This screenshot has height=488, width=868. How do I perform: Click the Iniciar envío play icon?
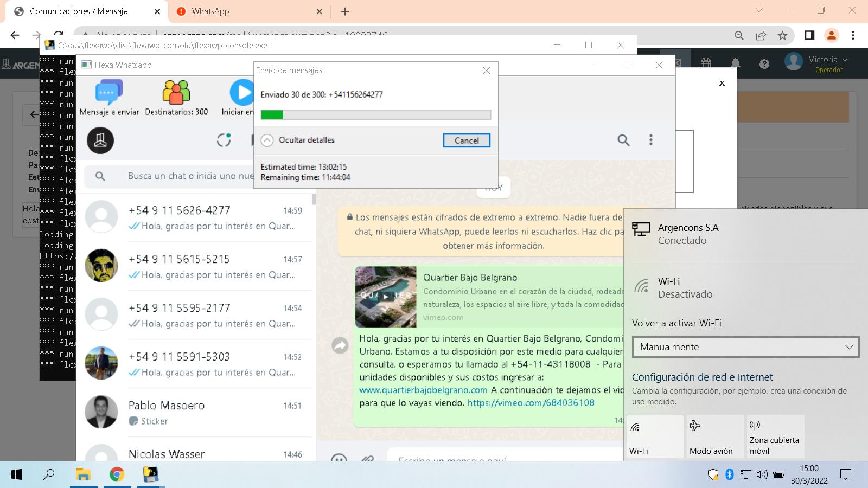click(x=241, y=93)
